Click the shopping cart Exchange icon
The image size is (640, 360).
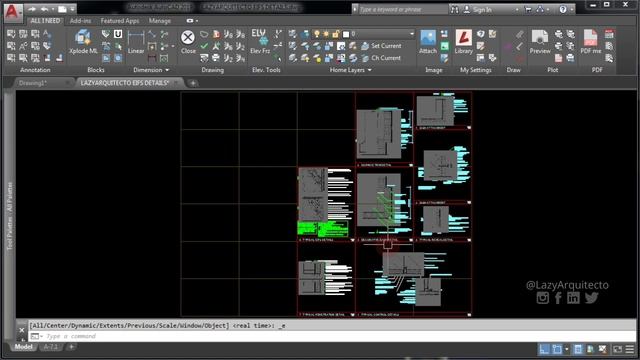(x=528, y=9)
